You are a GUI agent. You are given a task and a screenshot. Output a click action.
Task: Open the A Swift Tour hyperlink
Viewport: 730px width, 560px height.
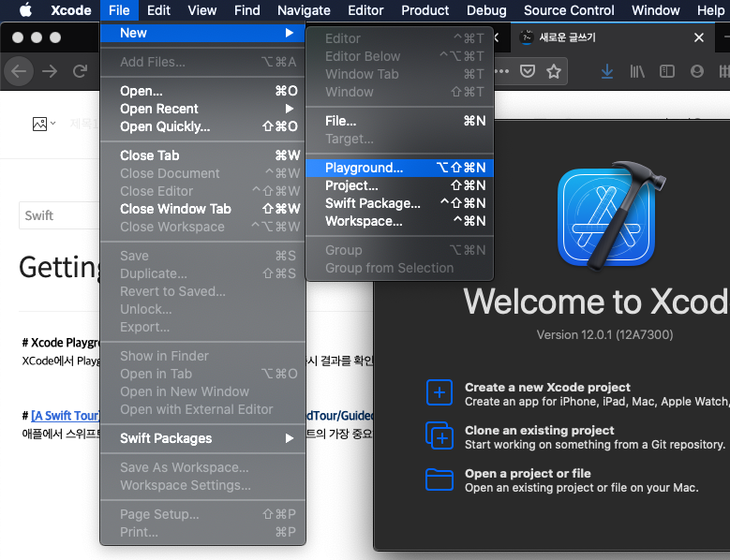66,416
